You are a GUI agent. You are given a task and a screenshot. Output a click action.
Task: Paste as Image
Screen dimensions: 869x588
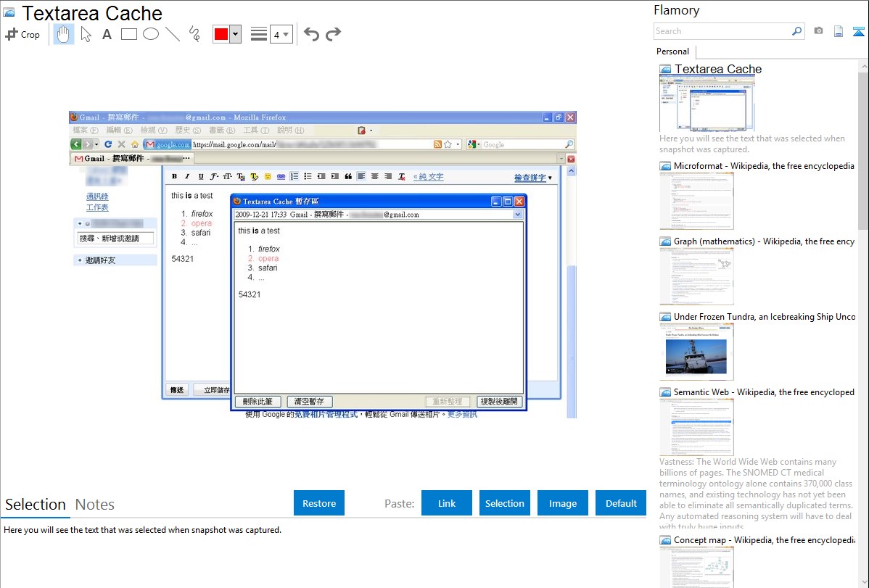point(563,503)
